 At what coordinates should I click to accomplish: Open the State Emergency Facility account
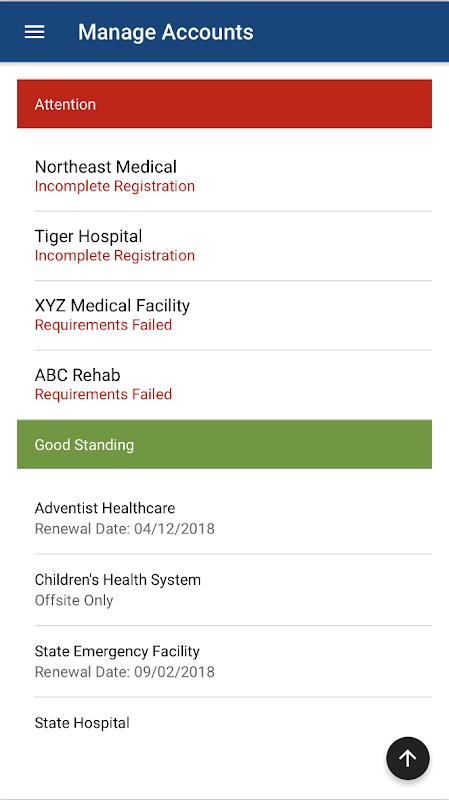(x=233, y=661)
